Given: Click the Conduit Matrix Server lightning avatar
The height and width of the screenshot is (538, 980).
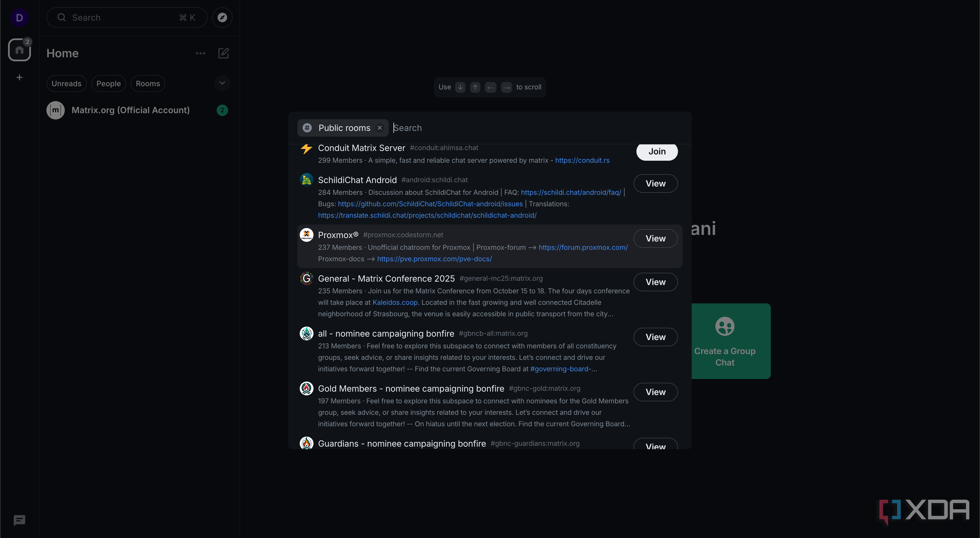Looking at the screenshot, I should [x=306, y=148].
